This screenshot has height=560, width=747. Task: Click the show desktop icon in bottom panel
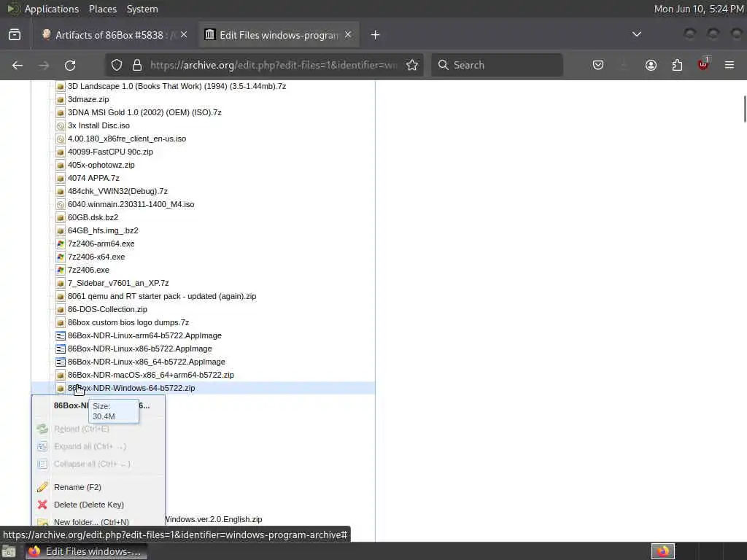[x=9, y=552]
